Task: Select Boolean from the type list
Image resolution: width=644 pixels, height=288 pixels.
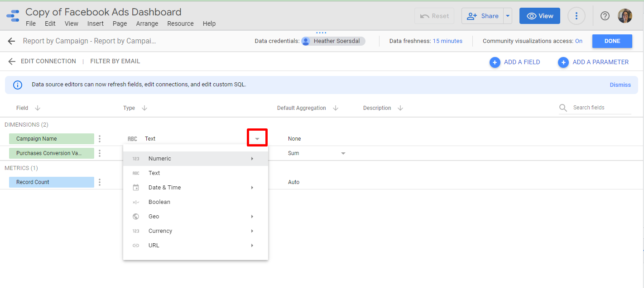Action: [159, 202]
